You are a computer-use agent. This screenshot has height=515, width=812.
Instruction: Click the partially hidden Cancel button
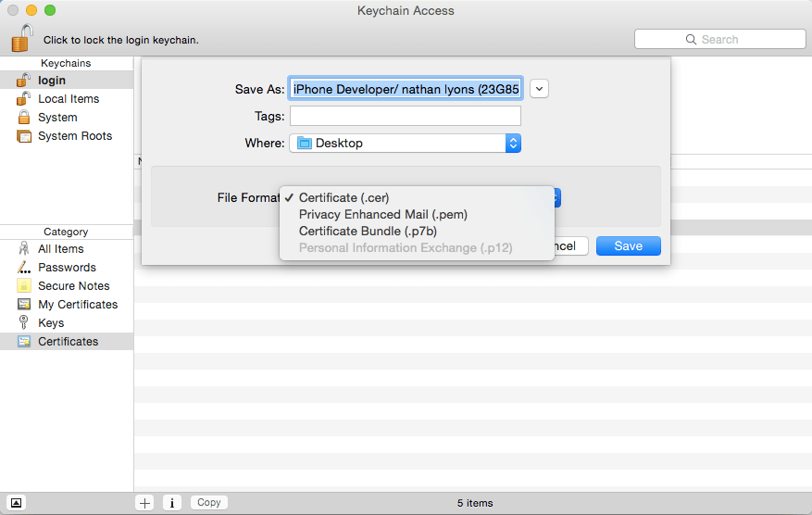coord(570,246)
